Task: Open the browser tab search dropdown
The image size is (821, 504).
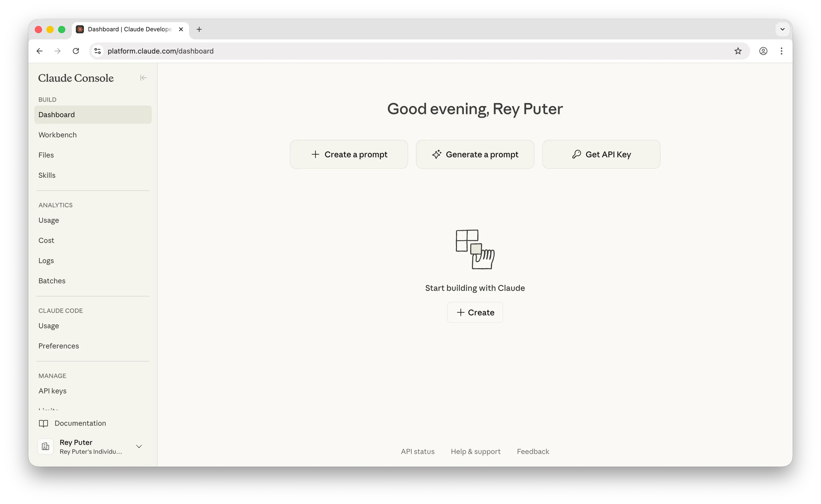Action: click(782, 29)
